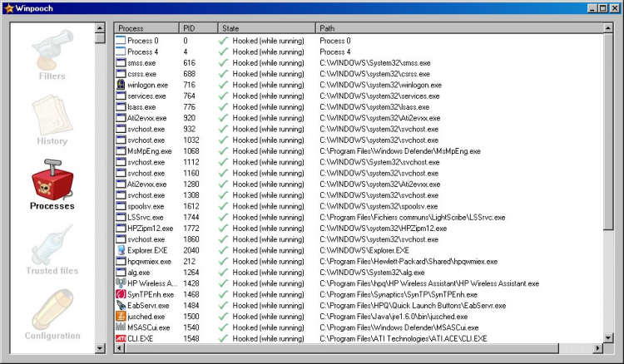The width and height of the screenshot is (624, 364).
Task: Click the jusched.exe Java icon
Action: pos(121,317)
